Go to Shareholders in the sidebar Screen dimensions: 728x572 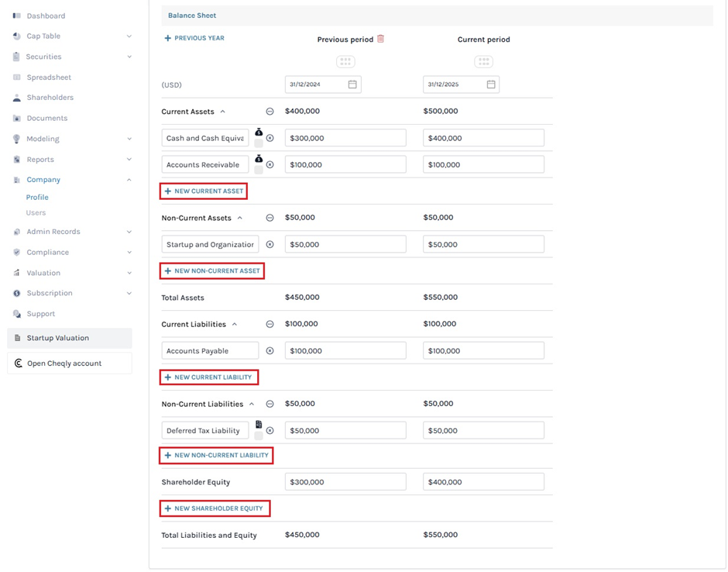50,98
